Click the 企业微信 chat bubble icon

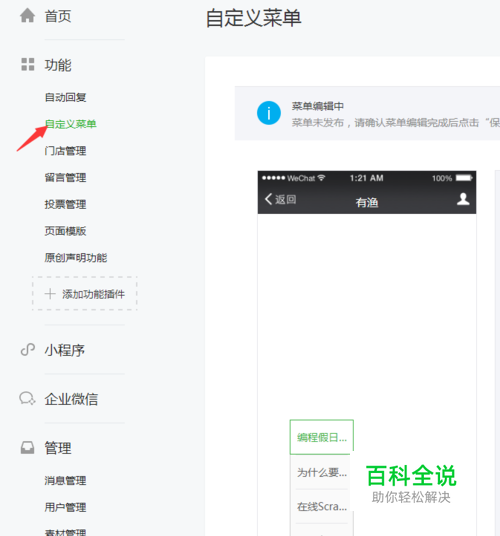(27, 399)
